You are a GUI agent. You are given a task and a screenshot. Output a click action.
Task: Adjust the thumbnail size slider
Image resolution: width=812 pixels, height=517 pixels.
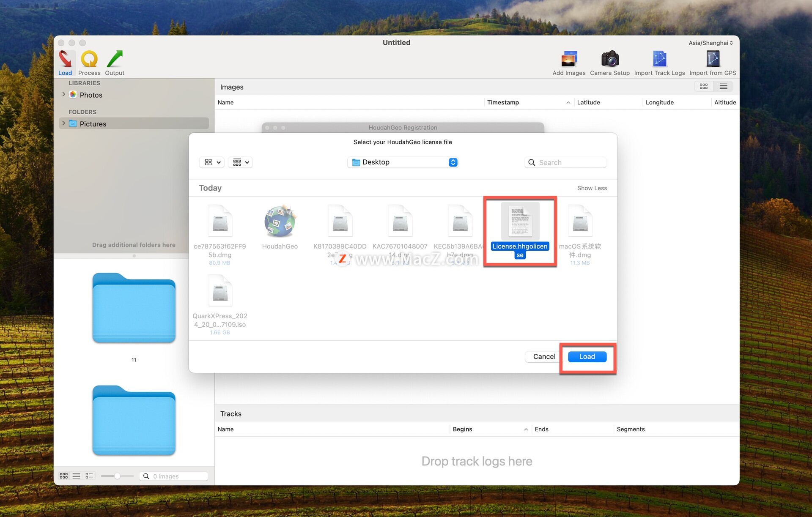(x=117, y=476)
